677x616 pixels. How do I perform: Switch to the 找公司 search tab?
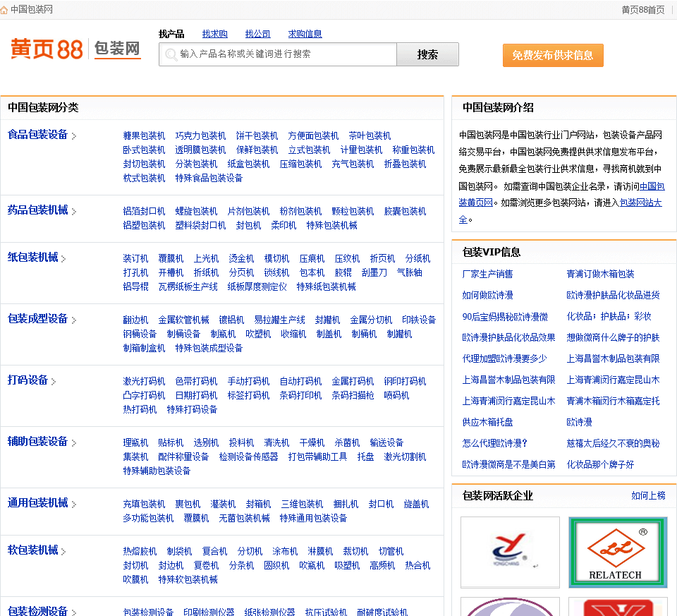(258, 34)
